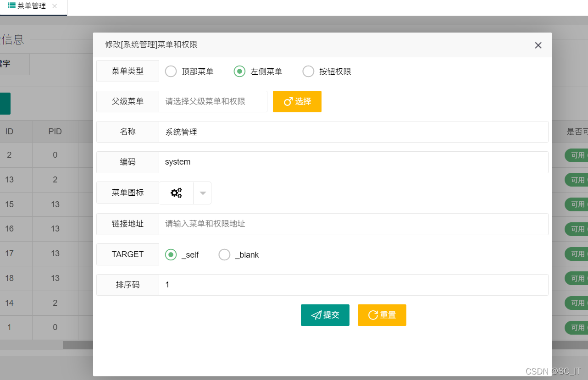588x380 pixels.
Task: Reset the form with 重置 button
Action: pyautogui.click(x=382, y=315)
